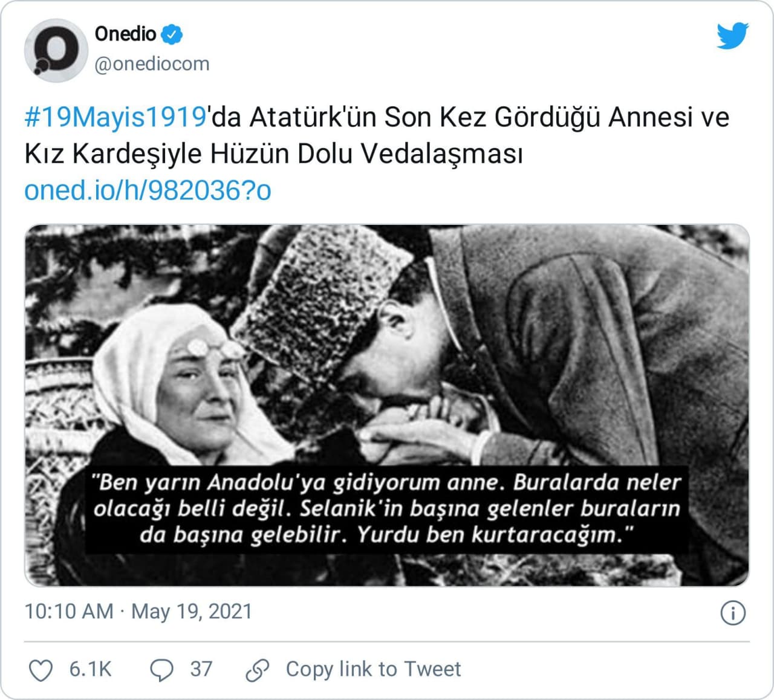
Task: Like the tweet with the heart icon
Action: pyautogui.click(x=41, y=670)
